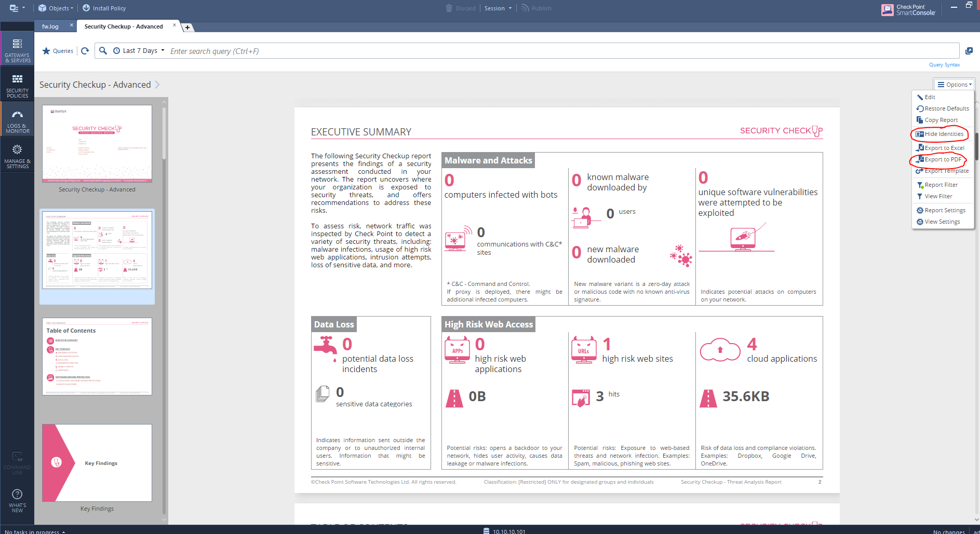Image resolution: width=980 pixels, height=534 pixels.
Task: Click the Malware and Attacks header
Action: pyautogui.click(x=488, y=160)
